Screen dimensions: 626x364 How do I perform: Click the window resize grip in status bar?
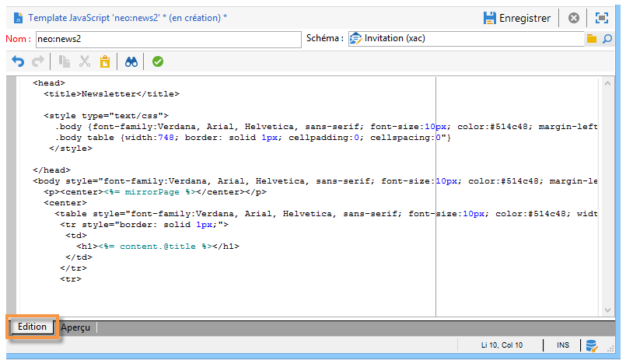(610, 348)
